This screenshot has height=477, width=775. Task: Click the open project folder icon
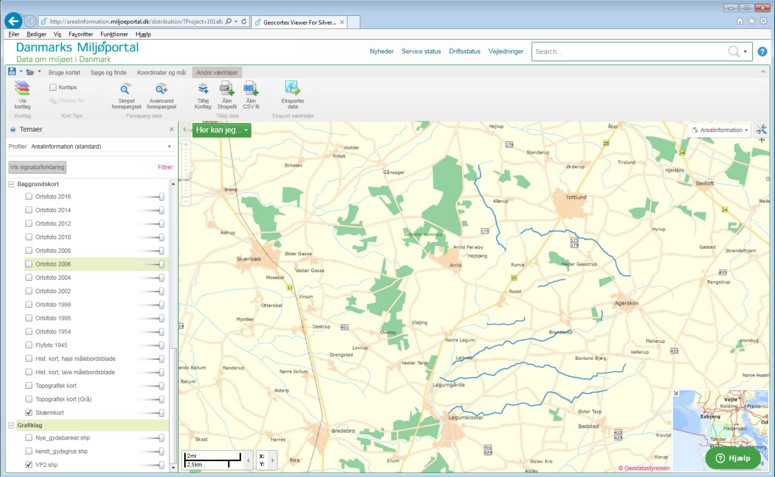tap(30, 72)
